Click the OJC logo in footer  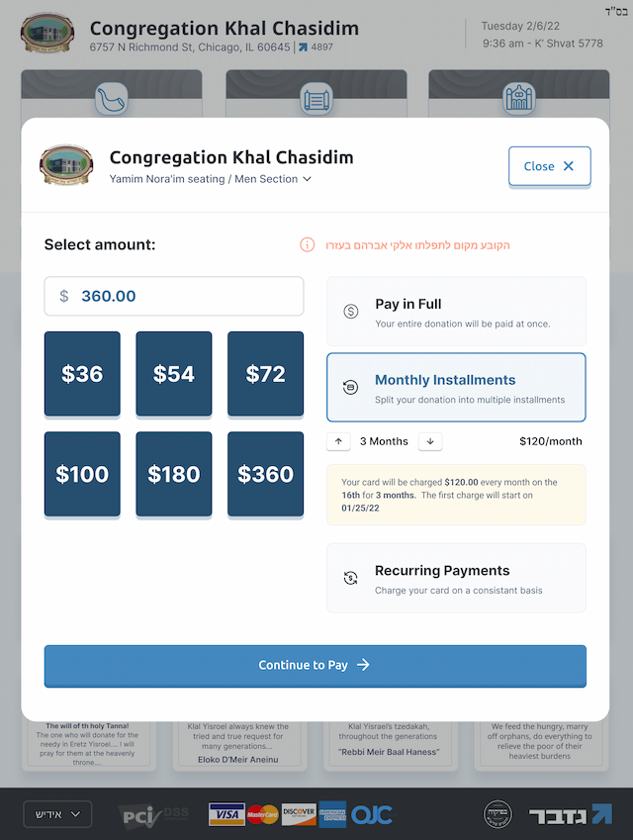pyautogui.click(x=372, y=815)
